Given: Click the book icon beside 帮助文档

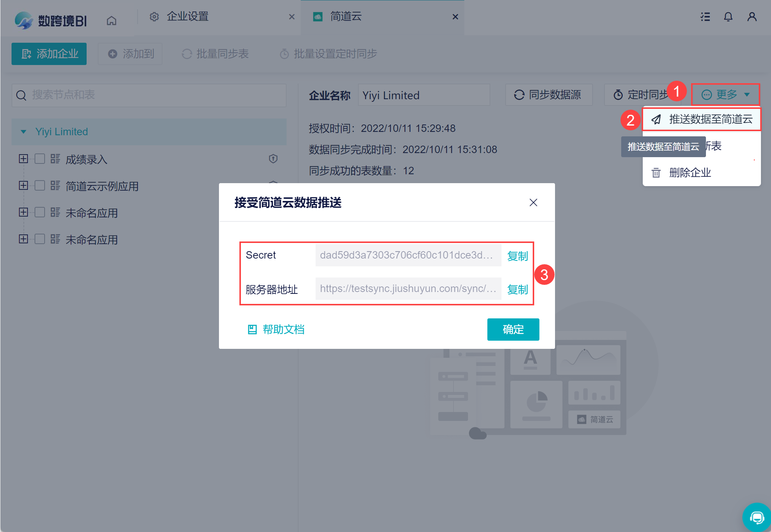Looking at the screenshot, I should coord(252,330).
